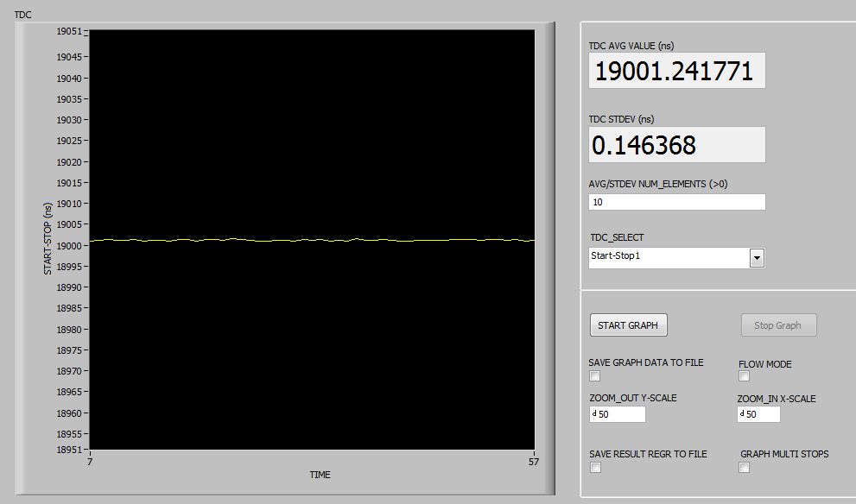Click the TDC_SELECT label text
The height and width of the screenshot is (504, 856).
coord(617,237)
